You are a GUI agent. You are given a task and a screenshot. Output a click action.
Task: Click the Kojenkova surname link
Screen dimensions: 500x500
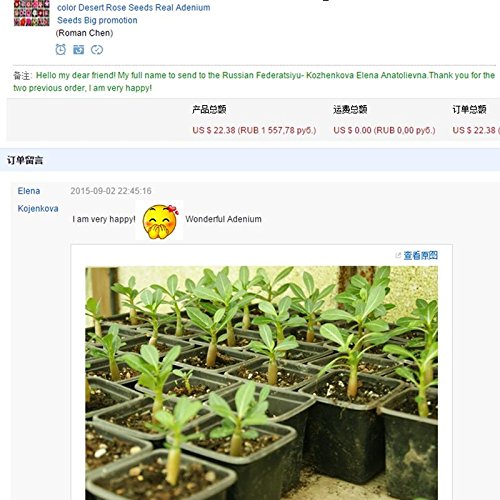click(x=38, y=209)
